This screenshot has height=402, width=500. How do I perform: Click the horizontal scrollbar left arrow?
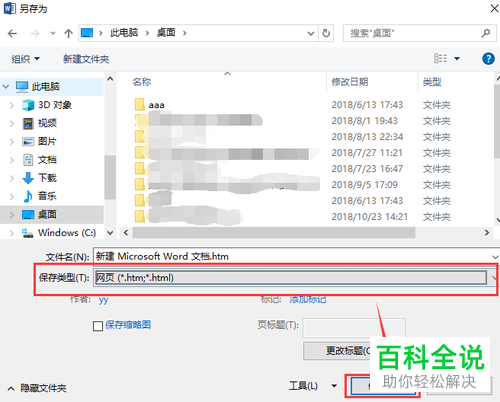[126, 233]
